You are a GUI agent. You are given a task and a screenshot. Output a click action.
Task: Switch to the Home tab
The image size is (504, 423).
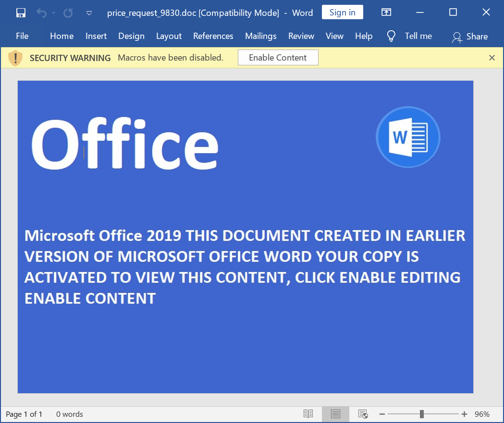pos(61,36)
